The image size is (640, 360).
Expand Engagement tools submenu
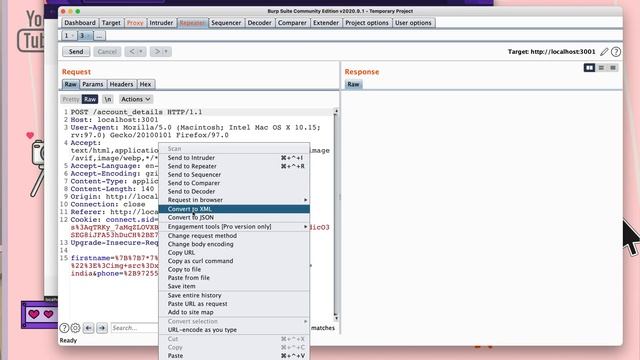305,227
